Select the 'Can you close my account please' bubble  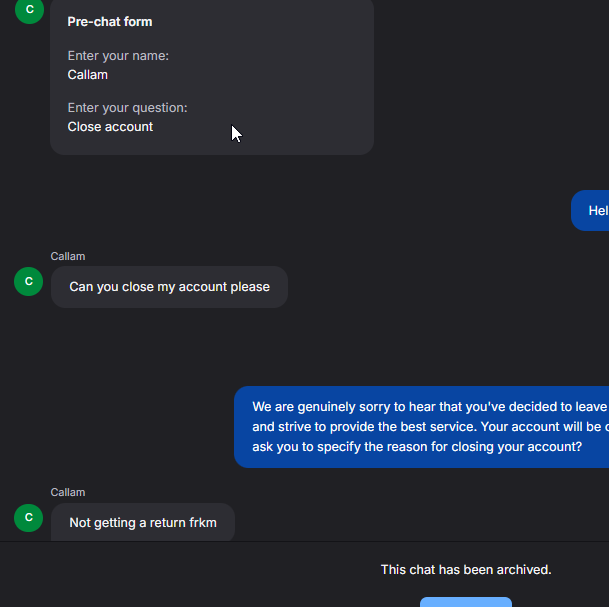169,287
